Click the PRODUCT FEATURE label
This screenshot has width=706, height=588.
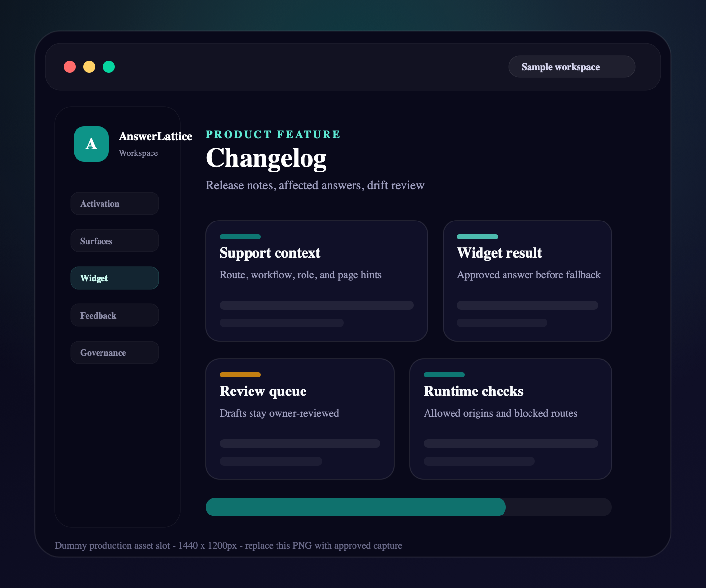tap(273, 134)
